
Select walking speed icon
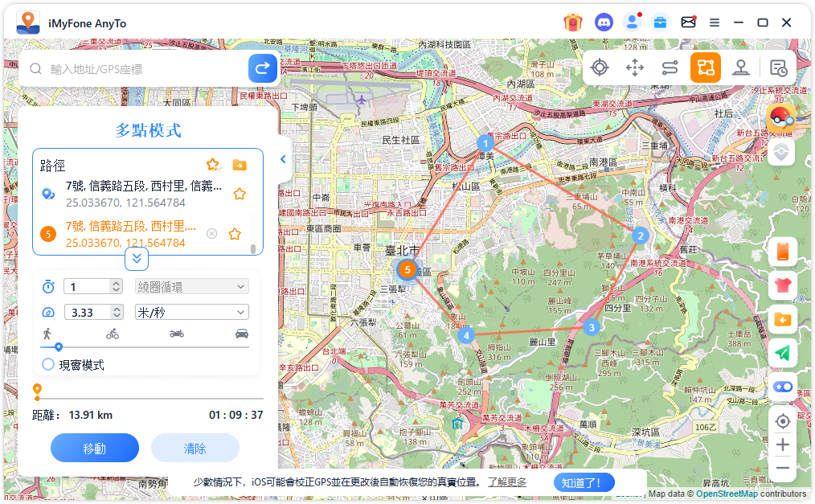[47, 334]
